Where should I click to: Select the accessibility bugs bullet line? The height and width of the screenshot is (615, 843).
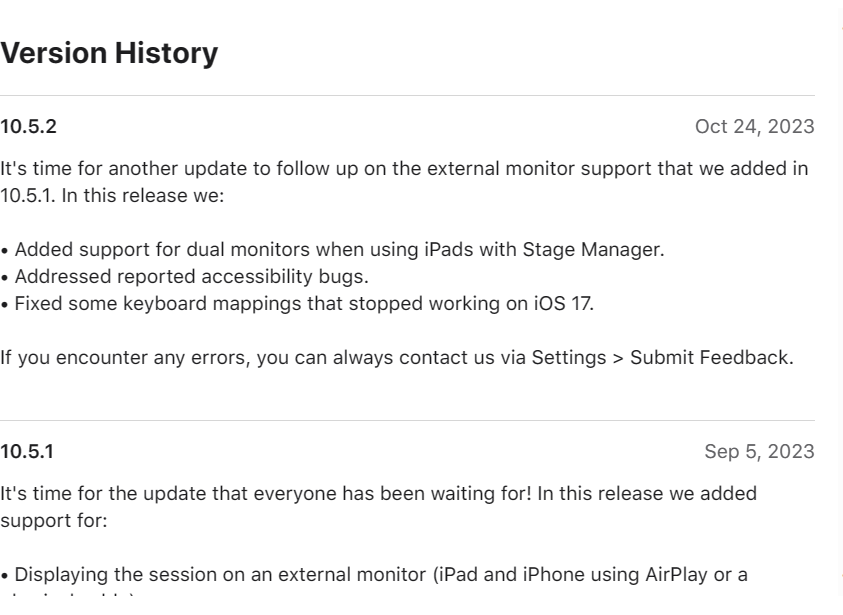[184, 277]
